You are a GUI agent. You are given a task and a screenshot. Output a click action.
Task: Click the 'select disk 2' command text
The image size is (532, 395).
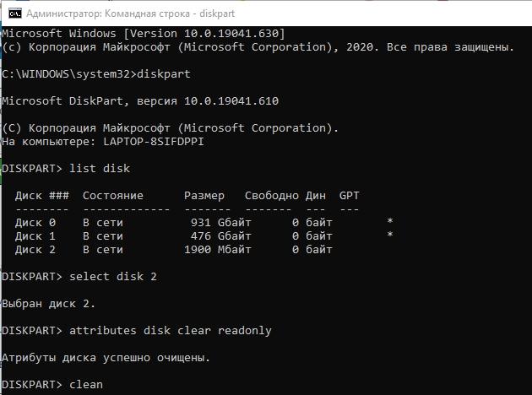pyautogui.click(x=113, y=277)
